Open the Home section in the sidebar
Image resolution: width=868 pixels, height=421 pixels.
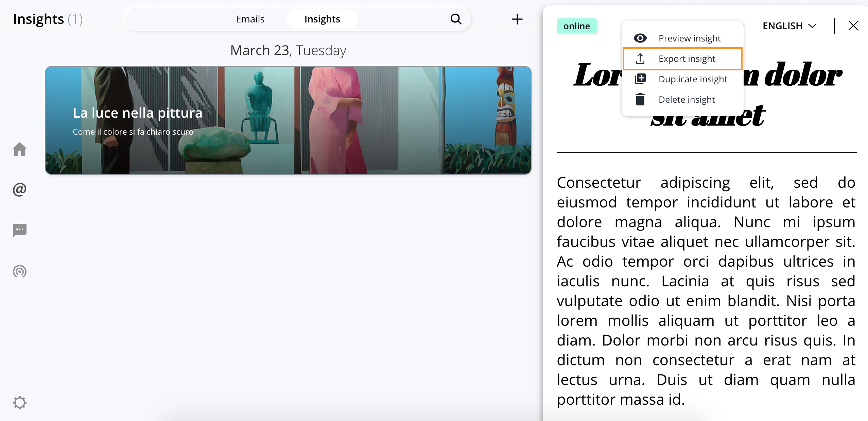click(x=20, y=149)
